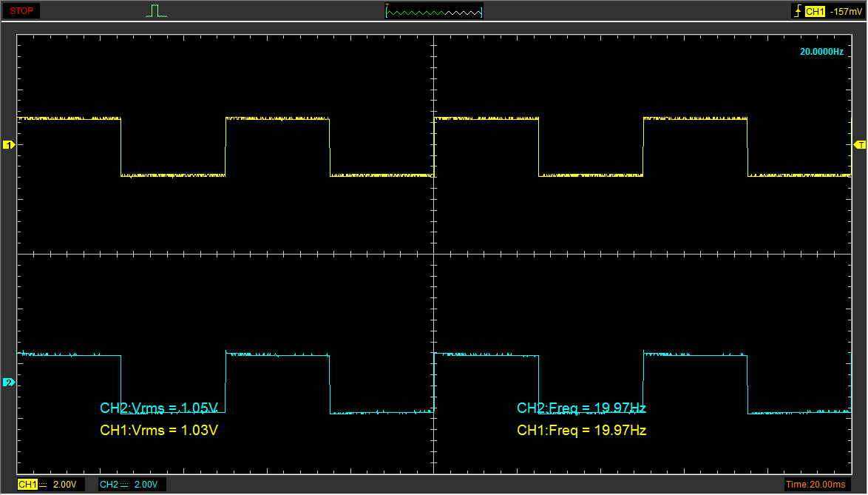Click the CH2:Vrms = 1.05V measurement
The height and width of the screenshot is (495, 868).
(159, 408)
